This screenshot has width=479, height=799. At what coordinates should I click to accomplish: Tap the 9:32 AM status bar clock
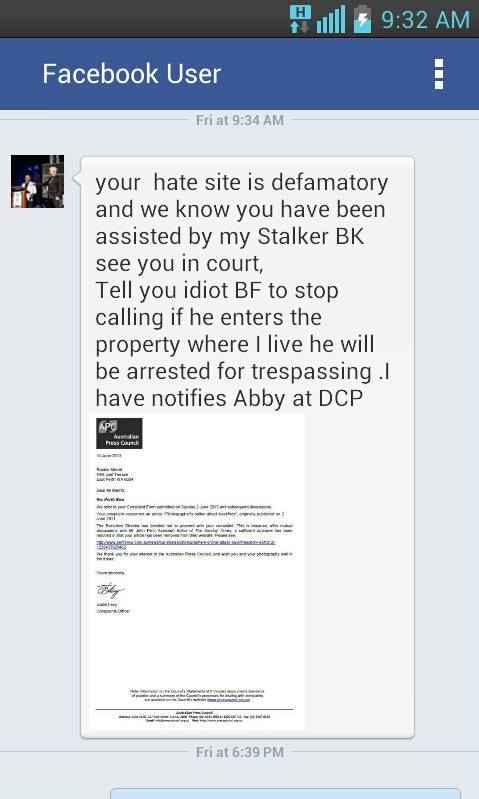pyautogui.click(x=425, y=20)
